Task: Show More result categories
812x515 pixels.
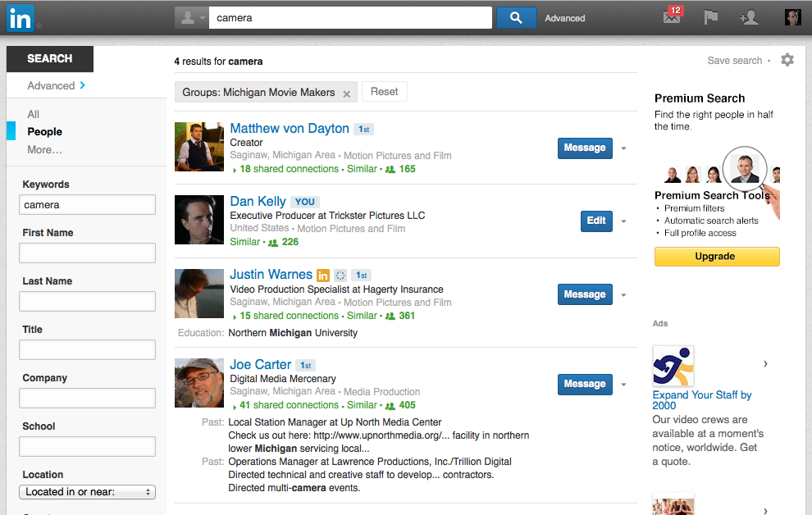Action: coord(44,149)
